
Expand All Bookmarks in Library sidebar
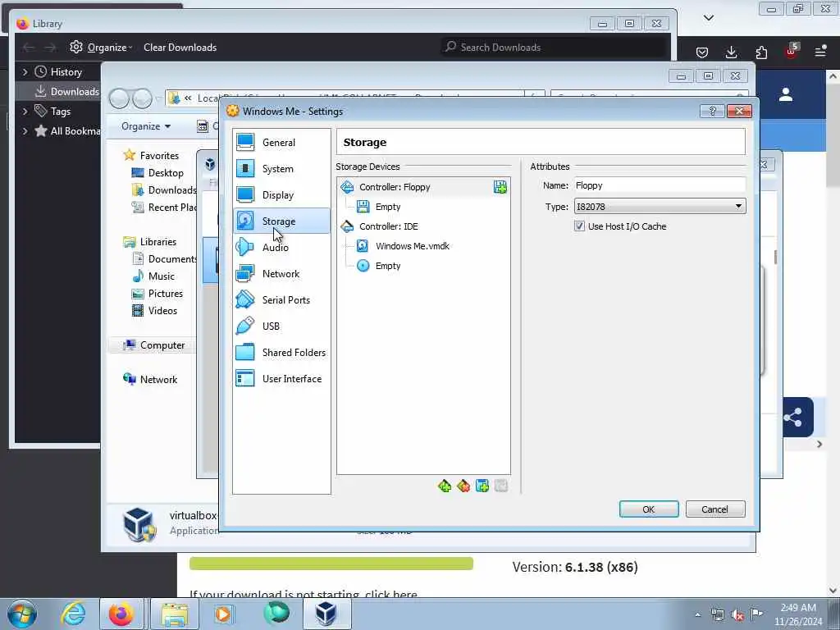pos(25,131)
